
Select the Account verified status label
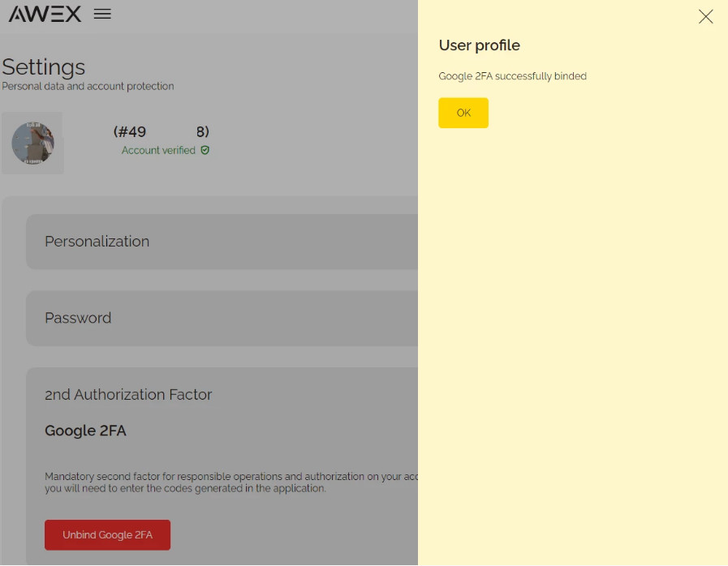click(x=158, y=150)
